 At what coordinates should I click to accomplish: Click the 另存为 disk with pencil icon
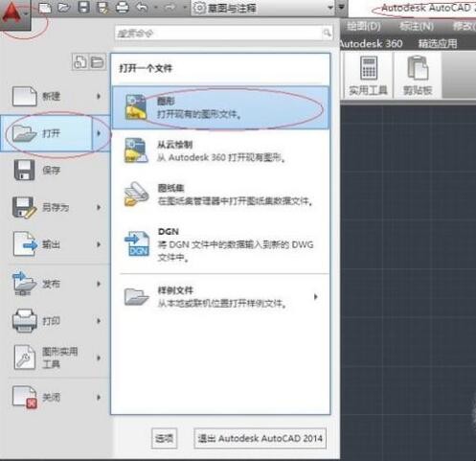(x=25, y=207)
